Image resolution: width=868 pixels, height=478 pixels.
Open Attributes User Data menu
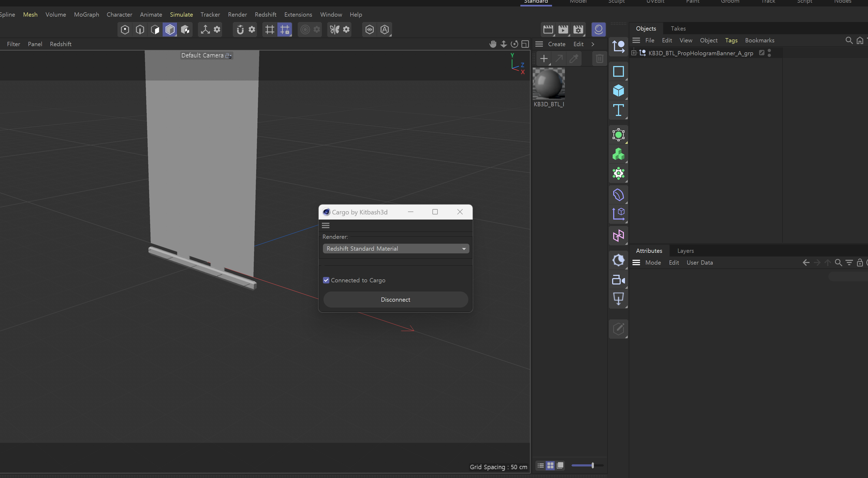point(700,262)
